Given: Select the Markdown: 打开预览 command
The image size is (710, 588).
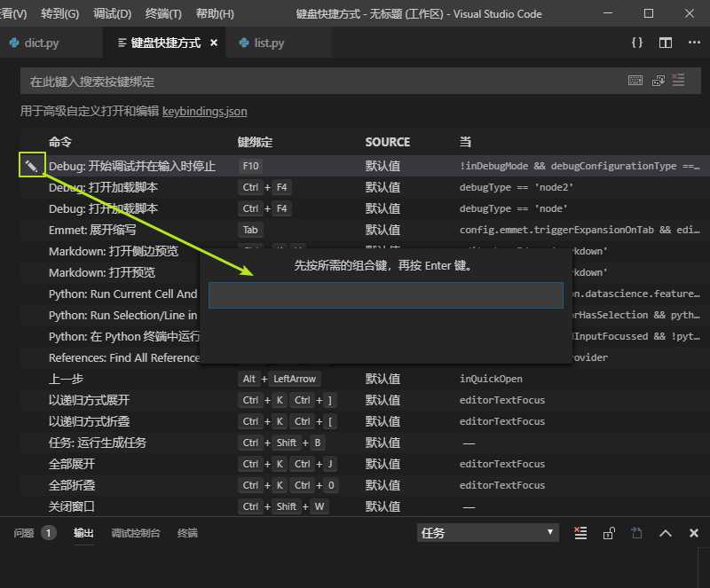Looking at the screenshot, I should (102, 272).
